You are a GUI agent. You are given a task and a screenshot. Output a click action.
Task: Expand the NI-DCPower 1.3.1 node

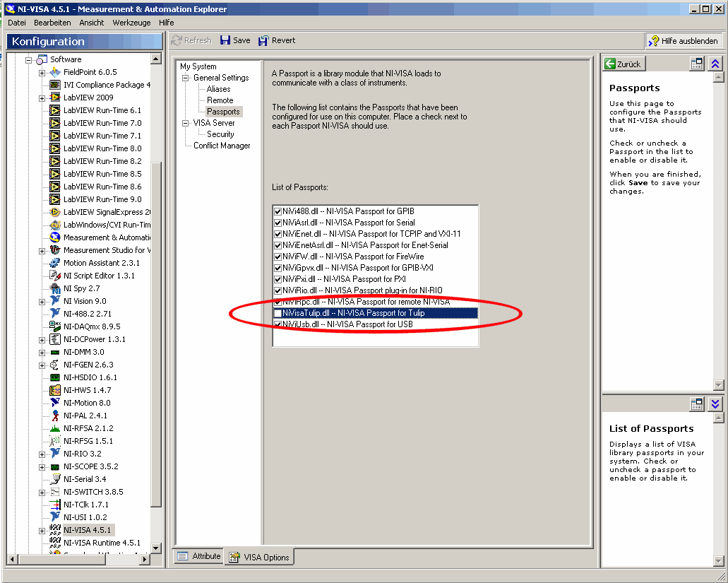[x=42, y=340]
